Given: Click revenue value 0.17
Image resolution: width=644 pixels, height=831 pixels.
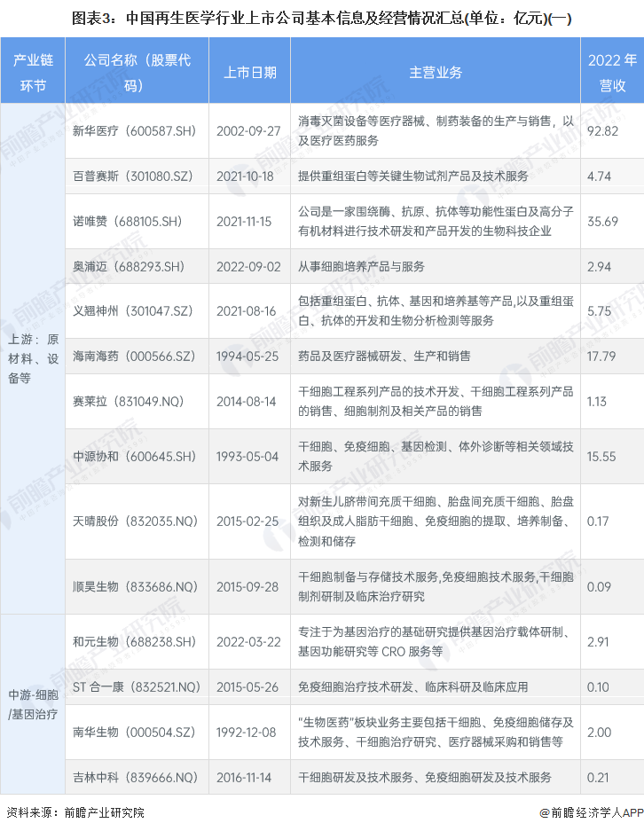Looking at the screenshot, I should tap(598, 521).
